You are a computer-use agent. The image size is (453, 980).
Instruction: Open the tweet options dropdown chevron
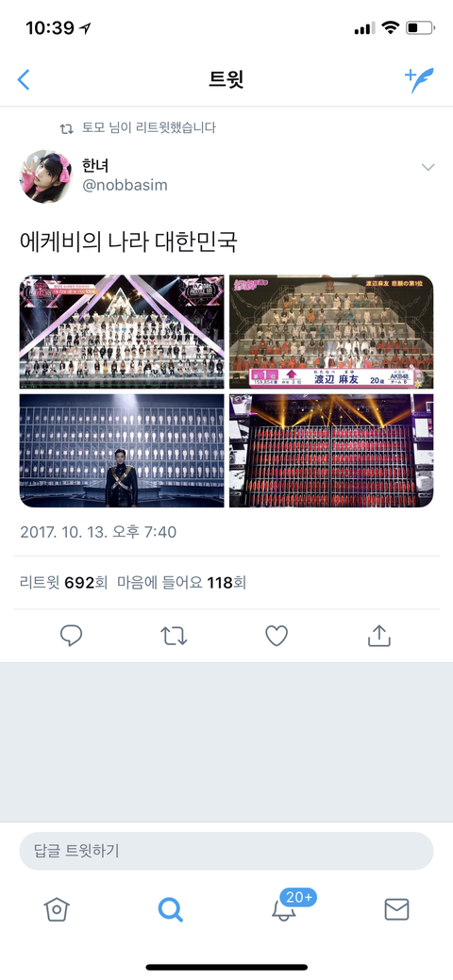click(x=428, y=167)
